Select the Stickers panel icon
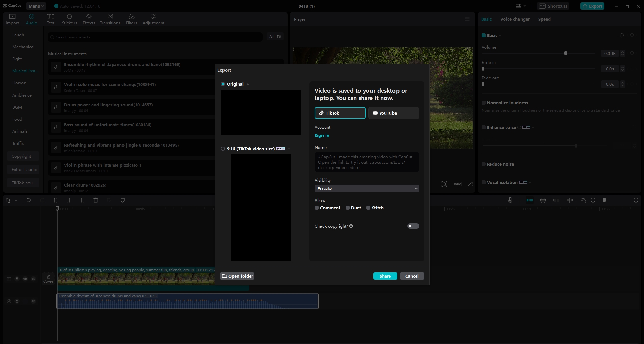Image resolution: width=644 pixels, height=344 pixels. pyautogui.click(x=69, y=18)
